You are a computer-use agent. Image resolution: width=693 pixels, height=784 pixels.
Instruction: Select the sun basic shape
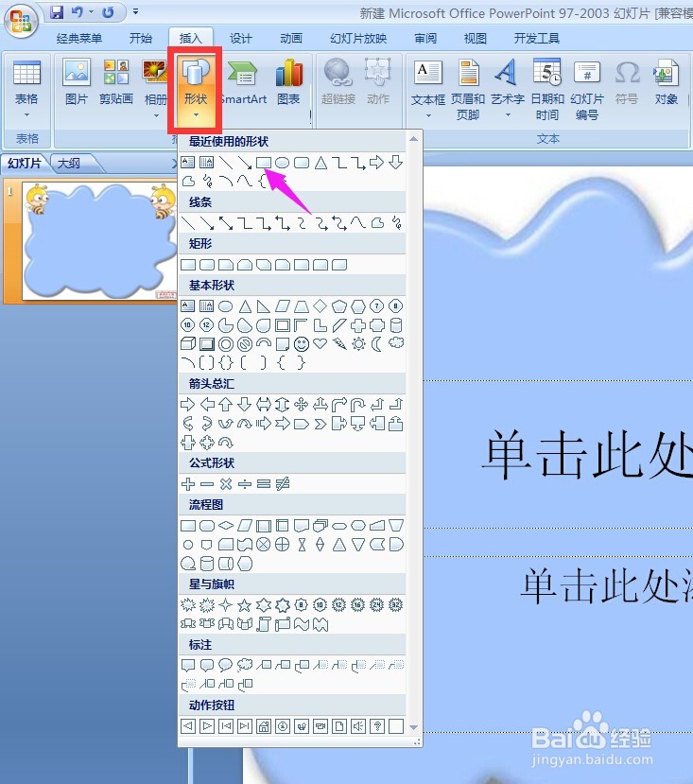358,343
